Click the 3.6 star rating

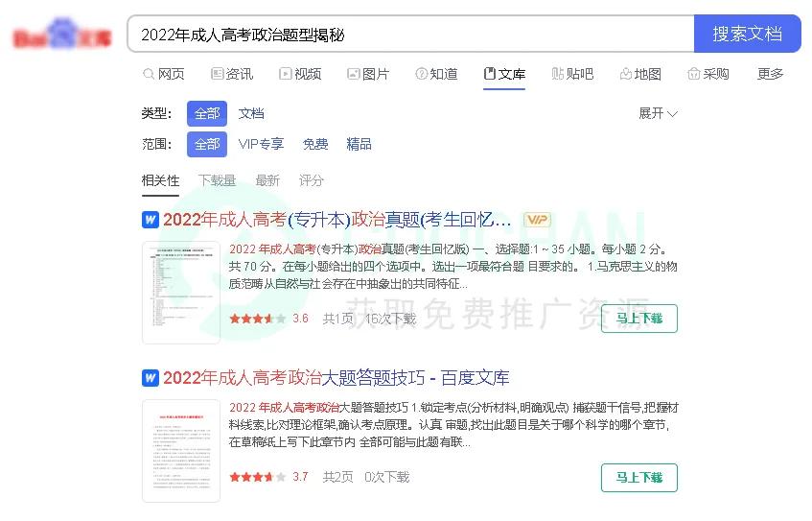[268, 319]
